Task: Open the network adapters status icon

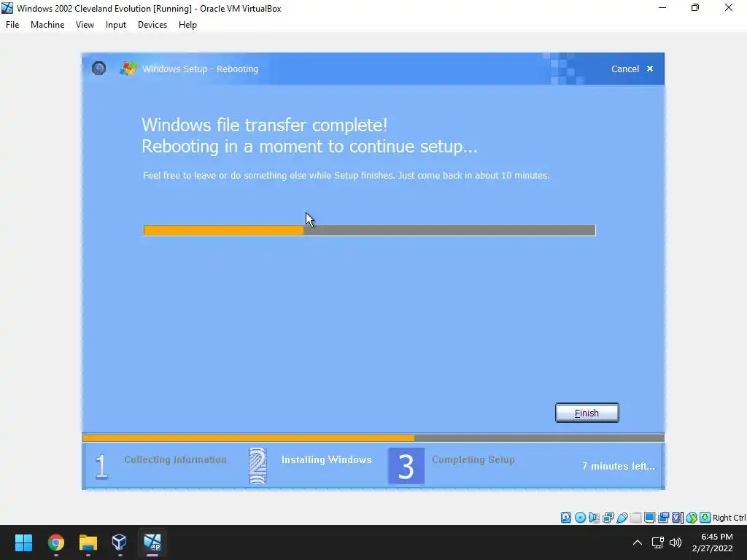Action: pos(608,517)
